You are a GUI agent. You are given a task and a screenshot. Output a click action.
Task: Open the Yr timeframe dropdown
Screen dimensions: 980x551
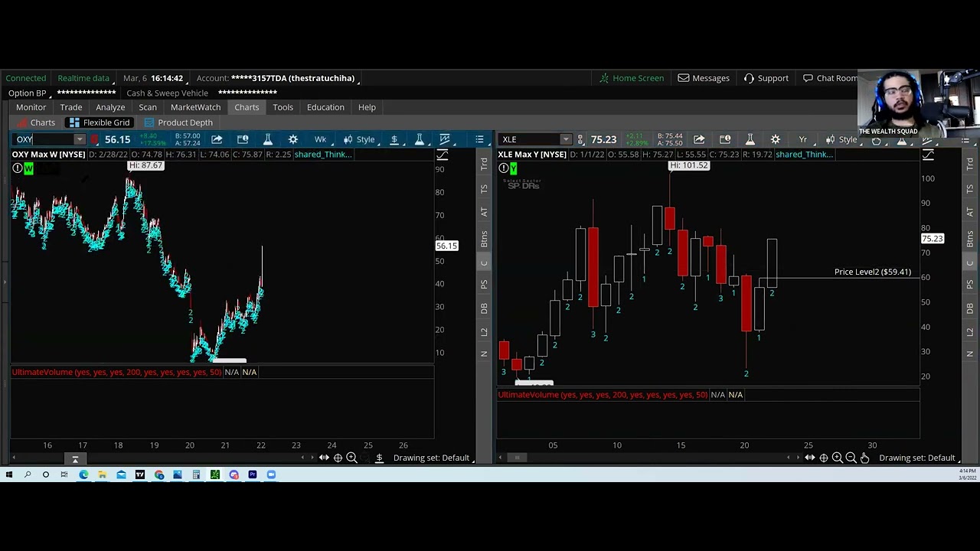click(802, 139)
